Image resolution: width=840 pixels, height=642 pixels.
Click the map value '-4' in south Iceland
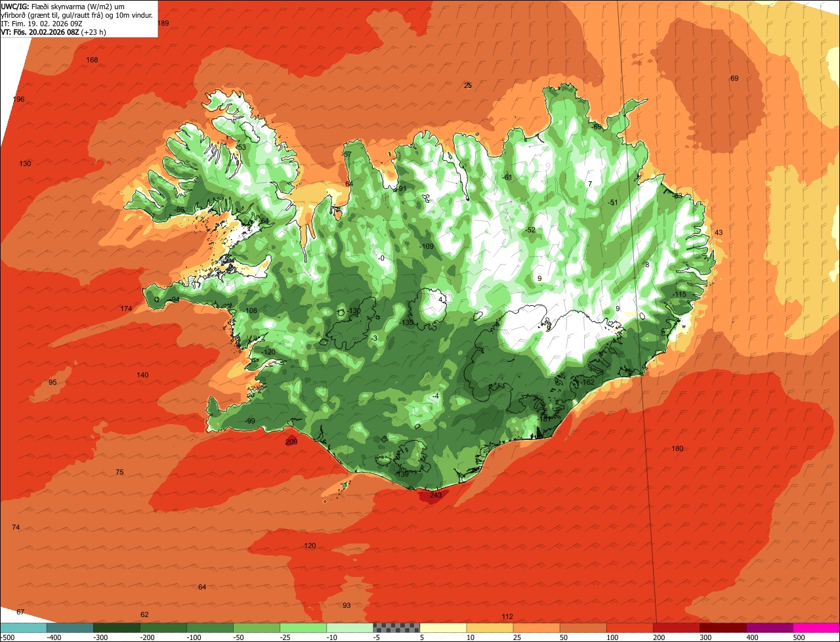click(x=435, y=396)
